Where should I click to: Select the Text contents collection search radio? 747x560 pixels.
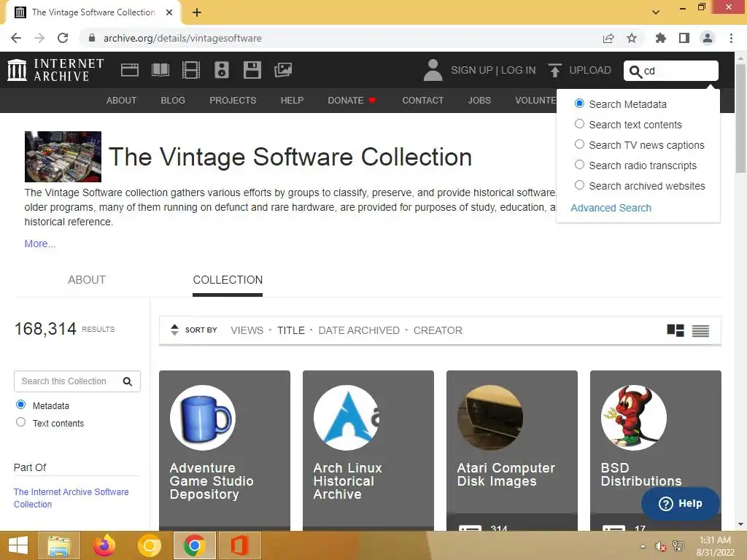pos(20,422)
